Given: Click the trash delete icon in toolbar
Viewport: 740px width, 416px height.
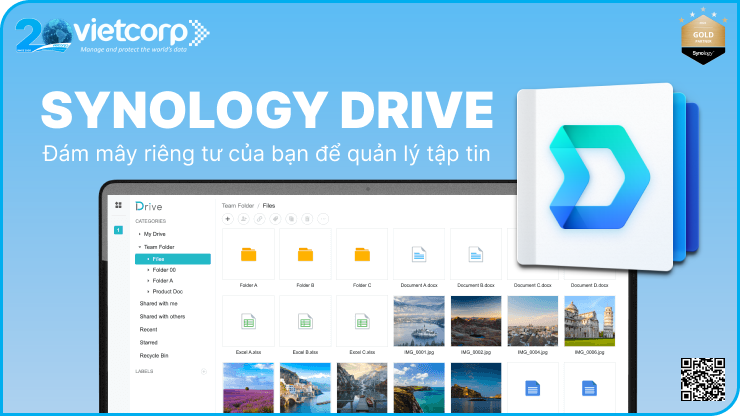Looking at the screenshot, I should coord(307,219).
